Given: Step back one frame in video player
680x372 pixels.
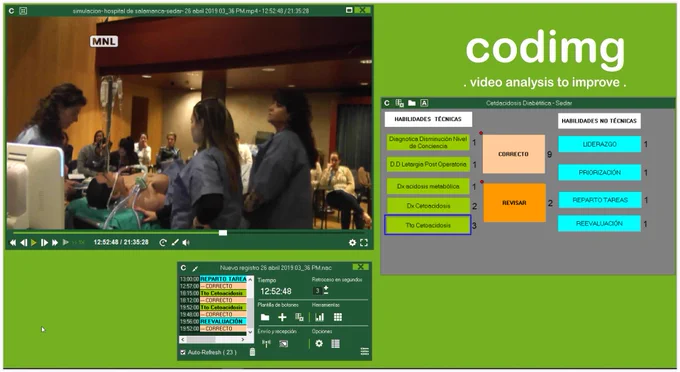Looking at the screenshot, I should (x=23, y=243).
